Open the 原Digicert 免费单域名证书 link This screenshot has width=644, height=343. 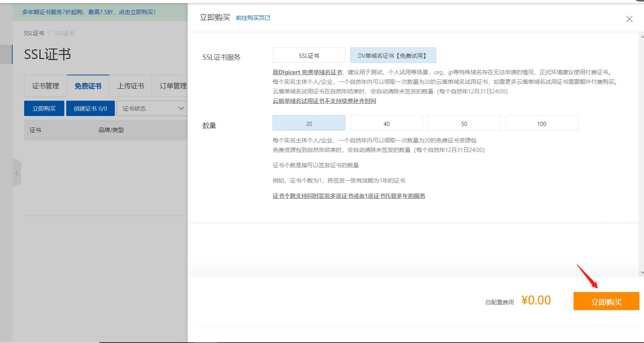click(307, 72)
